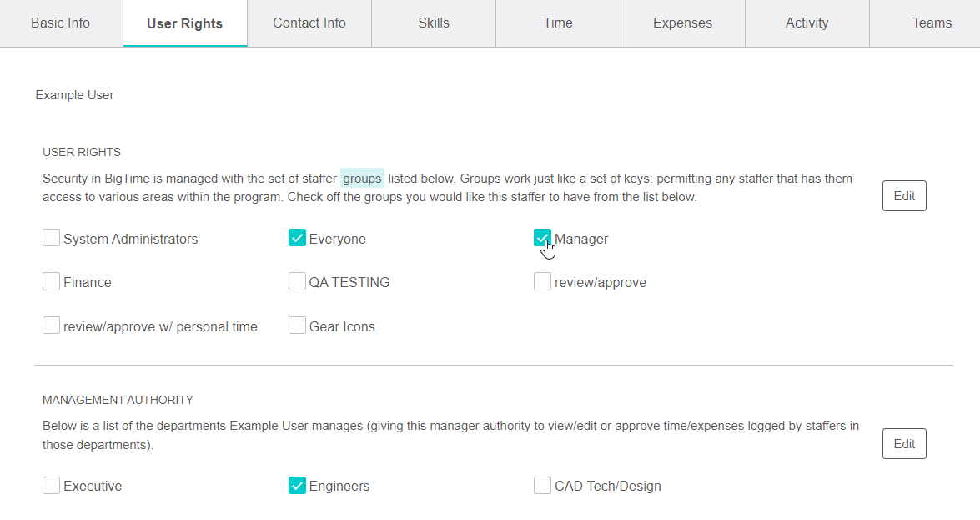Enable the QA TESTING group
Viewport: 980px width, 520px height.
coord(297,282)
